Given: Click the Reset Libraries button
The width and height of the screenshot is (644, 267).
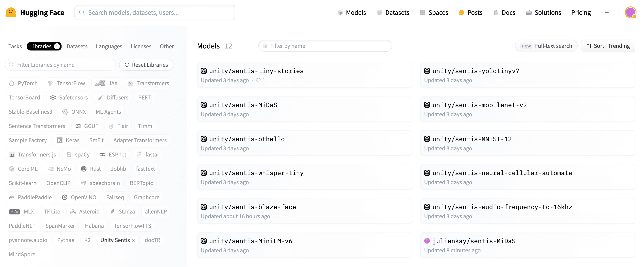Looking at the screenshot, I should pyautogui.click(x=146, y=65).
